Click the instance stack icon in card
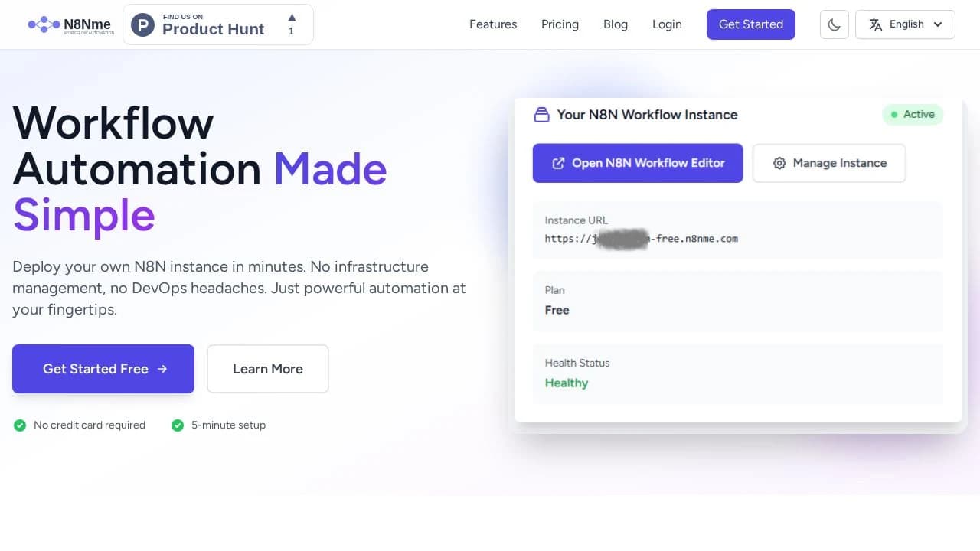 [x=541, y=115]
